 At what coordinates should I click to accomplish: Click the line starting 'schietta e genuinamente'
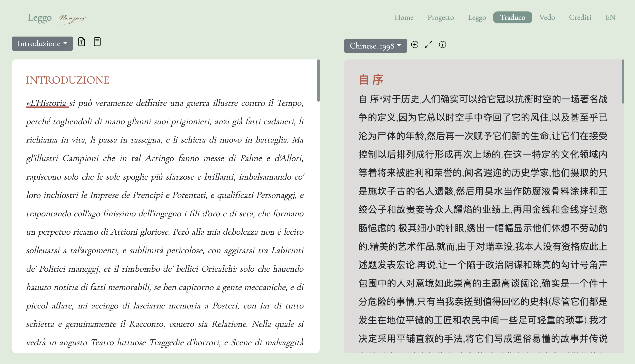click(165, 324)
